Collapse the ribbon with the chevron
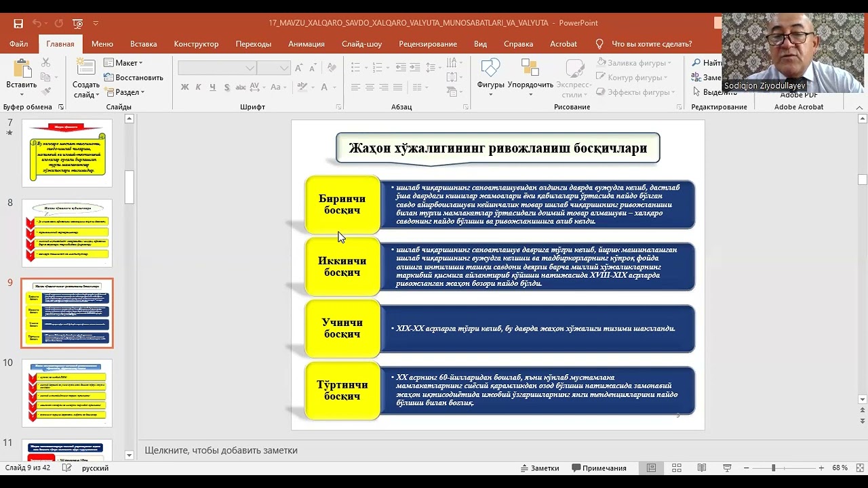Viewport: 868px width, 488px height. coord(860,107)
